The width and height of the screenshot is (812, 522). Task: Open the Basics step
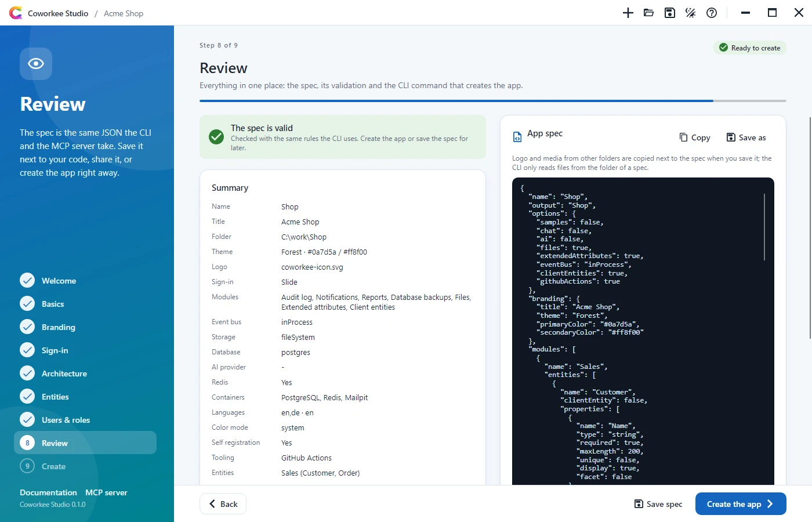point(85,304)
